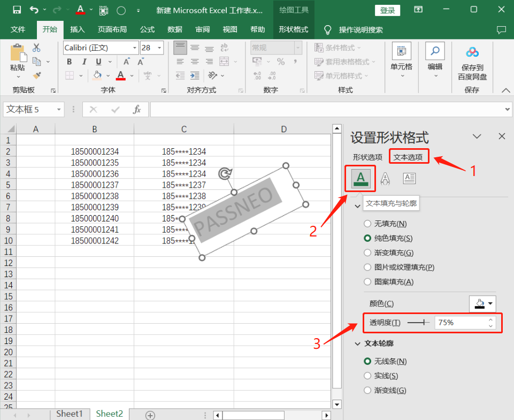Select the Text Effects icon in format pane

click(385, 178)
